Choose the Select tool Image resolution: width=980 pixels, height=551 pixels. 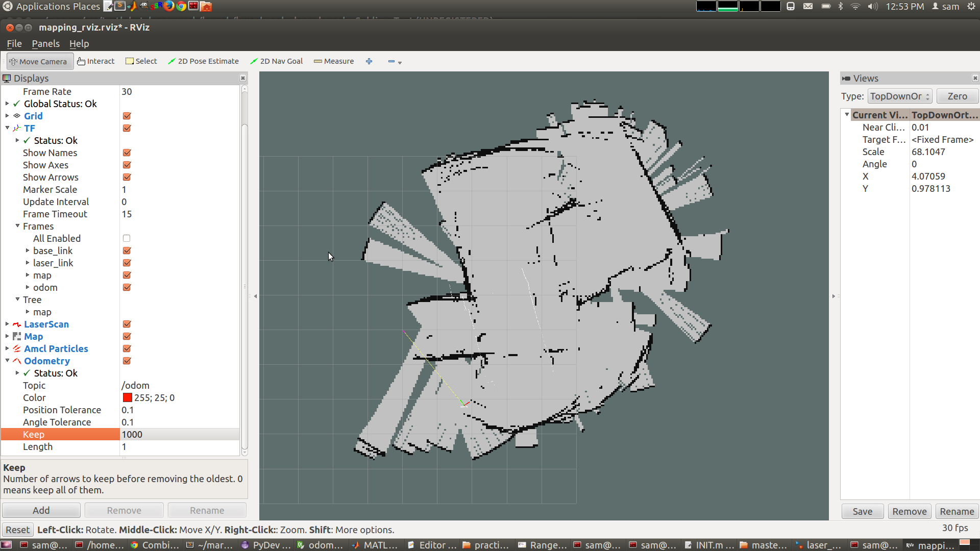click(141, 61)
